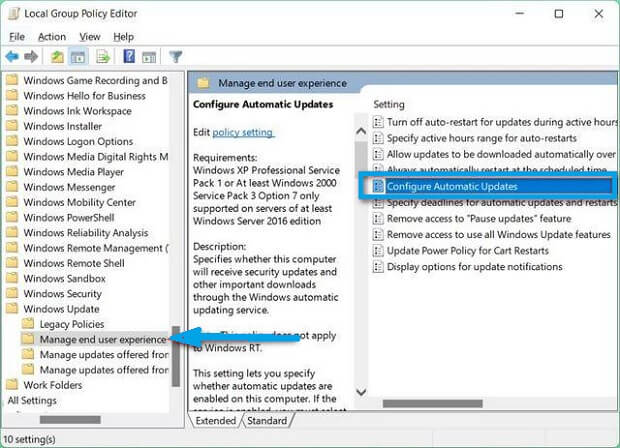This screenshot has height=448, width=620.
Task: Click the Export List toolbar icon
Action: pos(103,57)
